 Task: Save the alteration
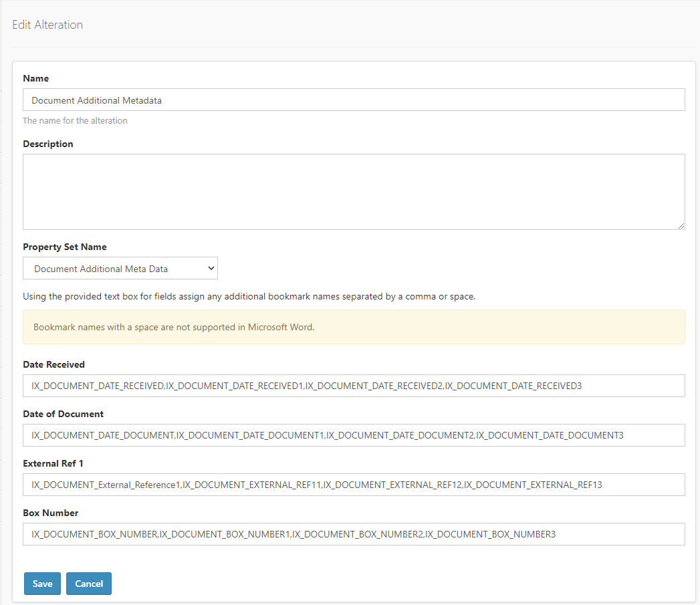coord(42,584)
